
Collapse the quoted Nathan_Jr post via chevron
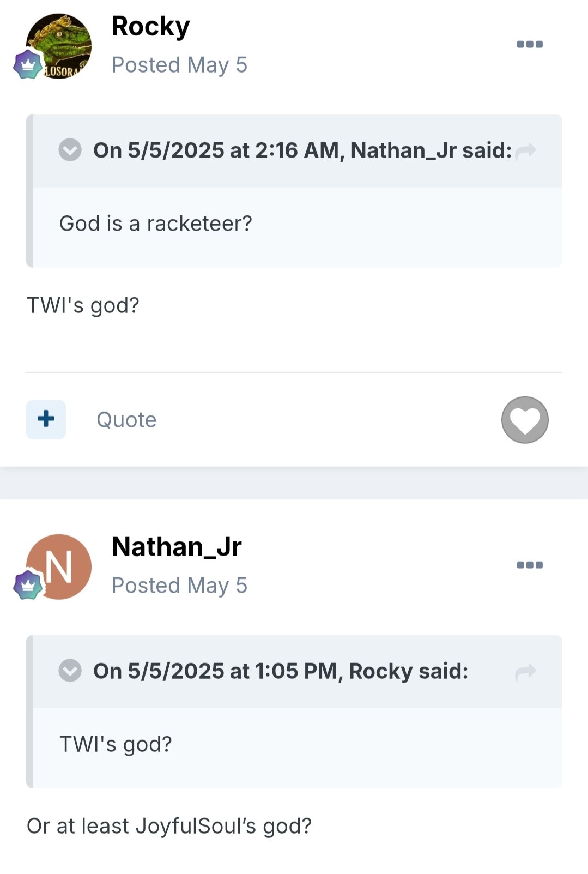(70, 150)
